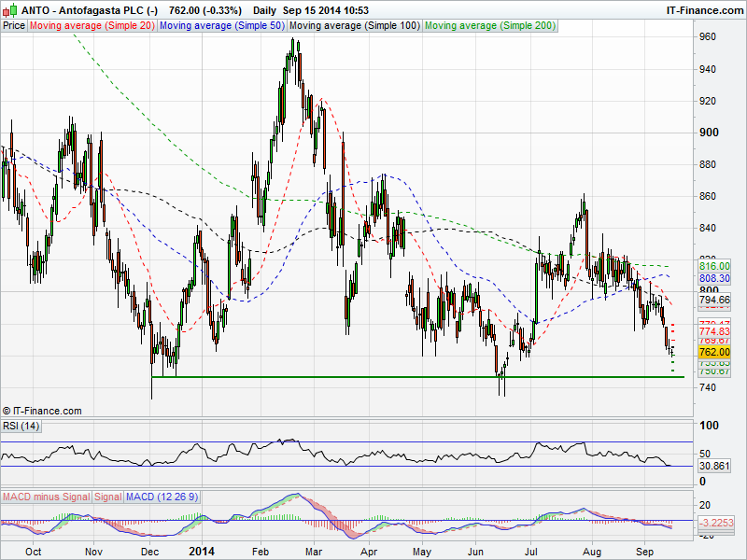Image resolution: width=747 pixels, height=560 pixels.
Task: Open the RSI (14) indicator label
Action: click(x=21, y=427)
